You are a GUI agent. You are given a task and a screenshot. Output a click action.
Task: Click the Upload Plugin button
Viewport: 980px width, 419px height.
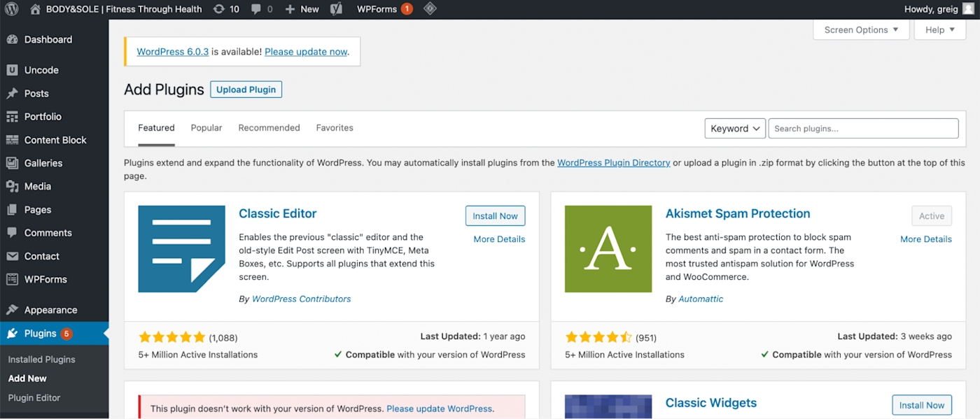click(x=246, y=90)
